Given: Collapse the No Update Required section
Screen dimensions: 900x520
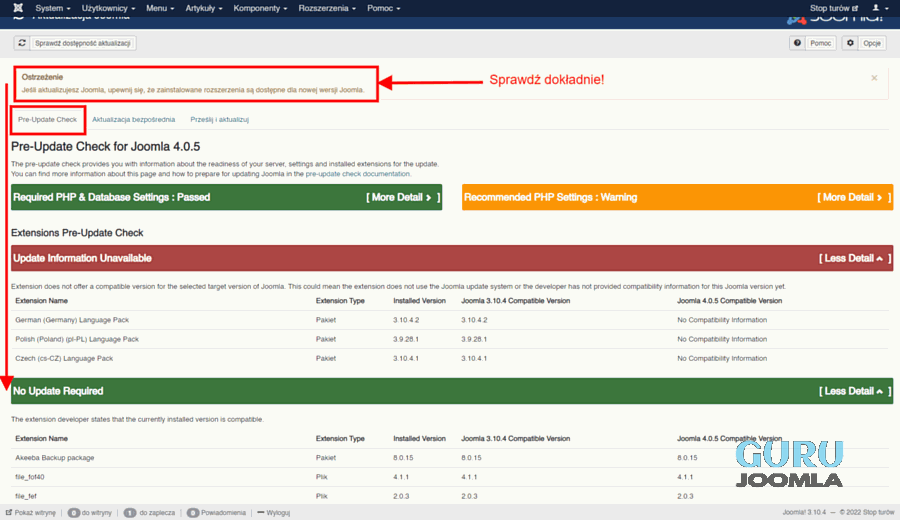Looking at the screenshot, I should pyautogui.click(x=855, y=391).
